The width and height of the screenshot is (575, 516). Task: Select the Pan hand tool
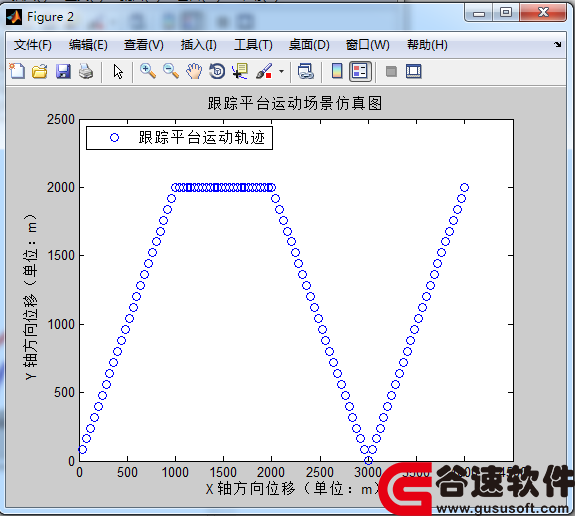[x=194, y=71]
